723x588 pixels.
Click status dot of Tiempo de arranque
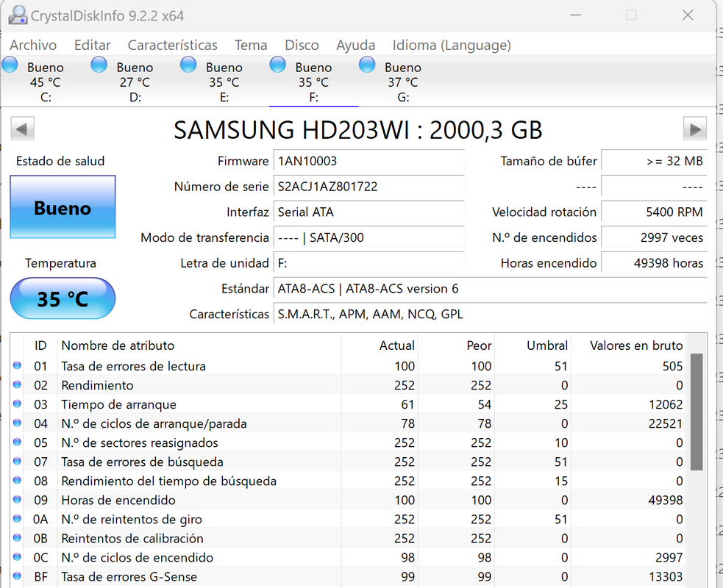point(17,404)
